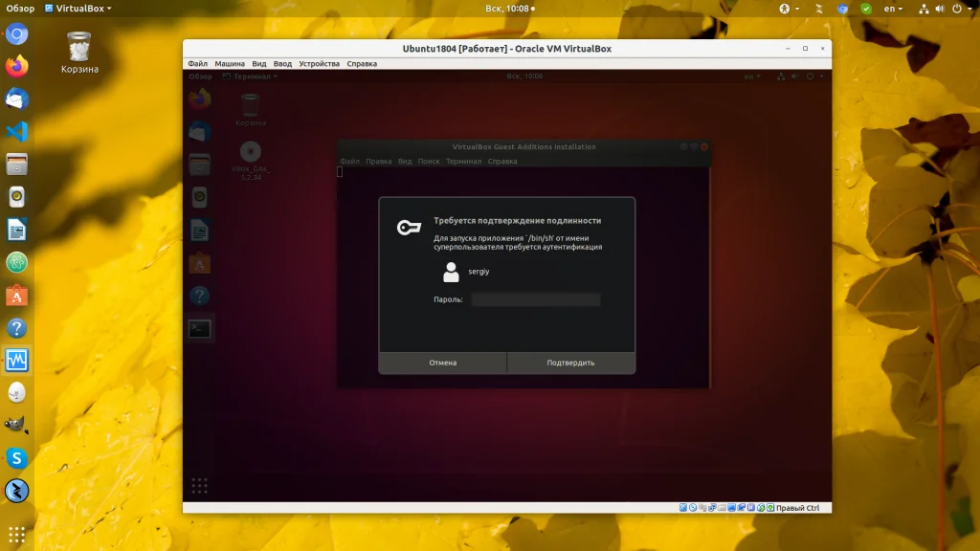Click VirtualBox hard disk activity status icon

[683, 508]
